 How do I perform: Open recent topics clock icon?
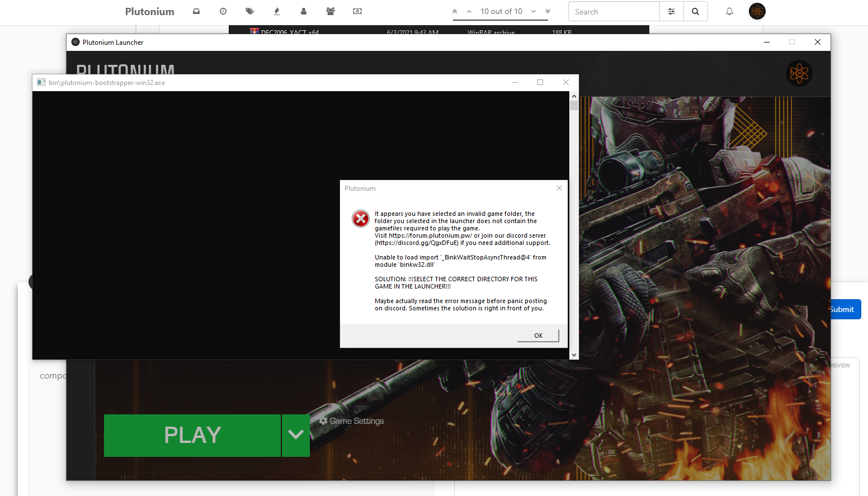coord(223,11)
